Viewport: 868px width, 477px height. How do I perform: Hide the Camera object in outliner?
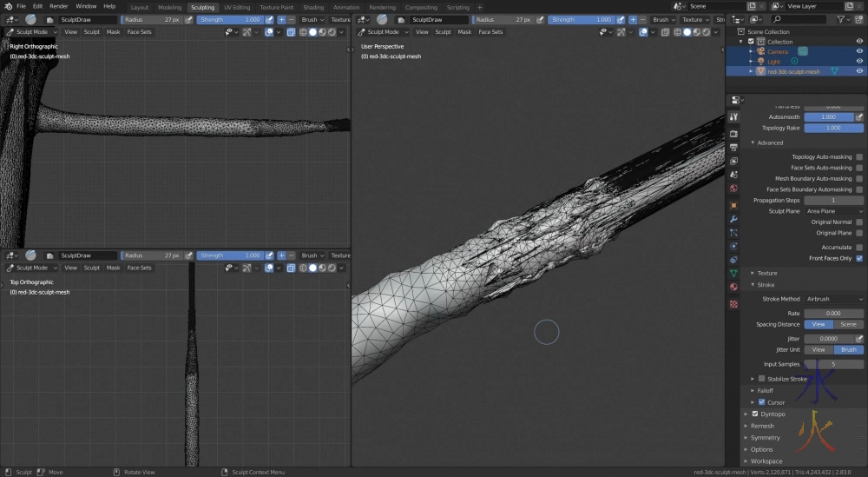859,51
